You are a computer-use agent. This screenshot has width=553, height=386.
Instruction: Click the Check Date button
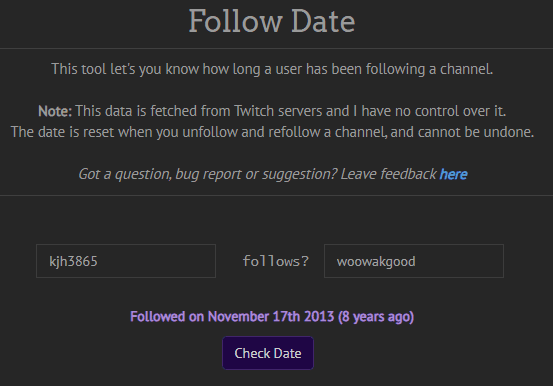click(x=268, y=353)
